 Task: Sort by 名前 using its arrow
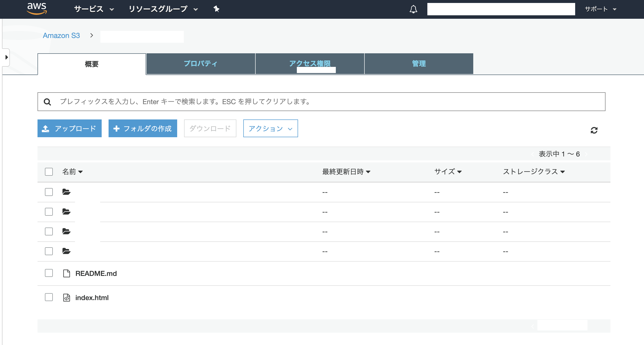81,172
